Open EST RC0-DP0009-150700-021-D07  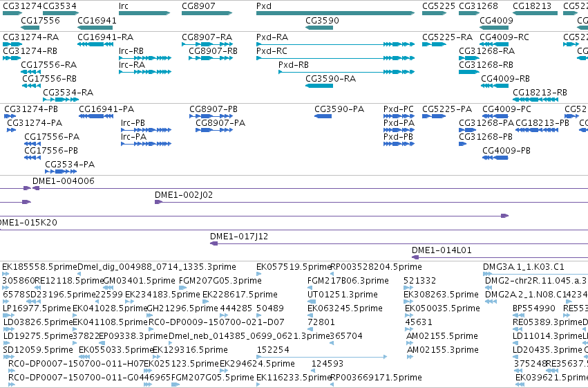tap(151, 329)
